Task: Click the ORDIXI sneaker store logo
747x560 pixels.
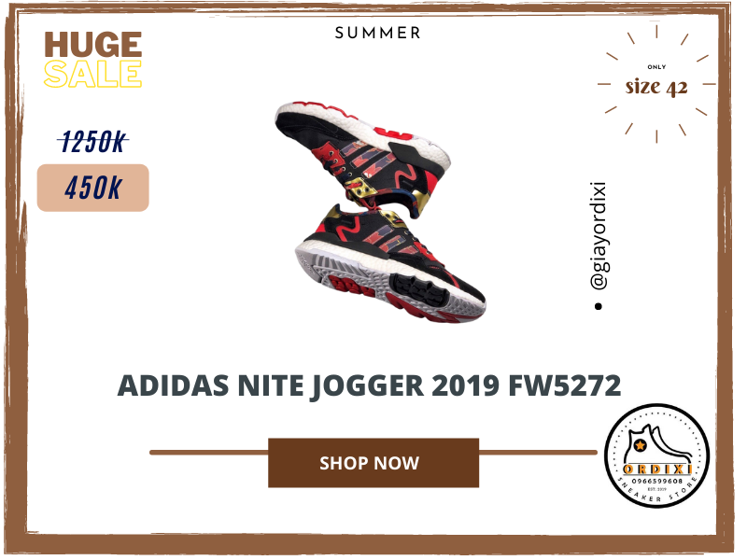Action: tap(657, 455)
